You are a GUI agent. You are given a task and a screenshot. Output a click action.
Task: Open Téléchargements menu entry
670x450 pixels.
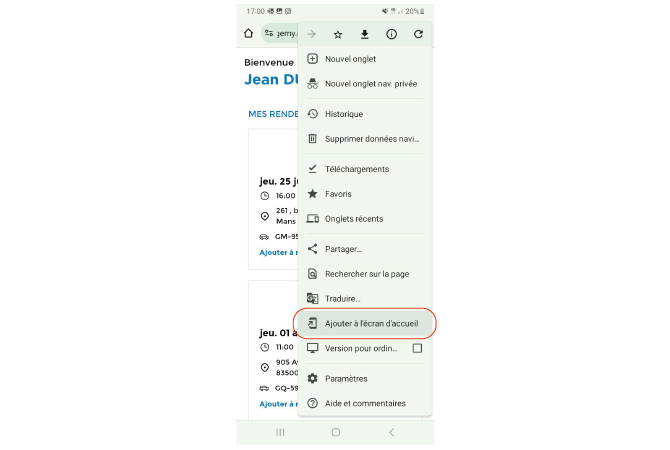pos(356,169)
